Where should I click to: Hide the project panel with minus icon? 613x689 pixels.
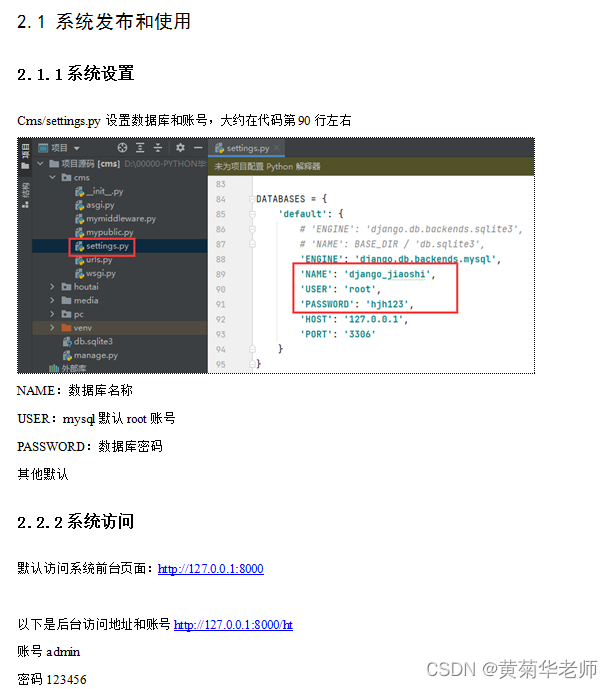pos(198,148)
